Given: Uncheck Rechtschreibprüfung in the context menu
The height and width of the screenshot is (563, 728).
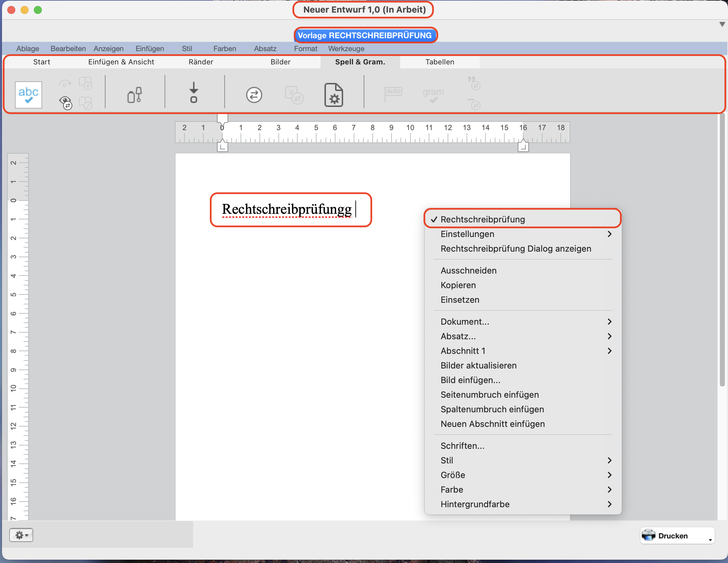Looking at the screenshot, I should 523,219.
